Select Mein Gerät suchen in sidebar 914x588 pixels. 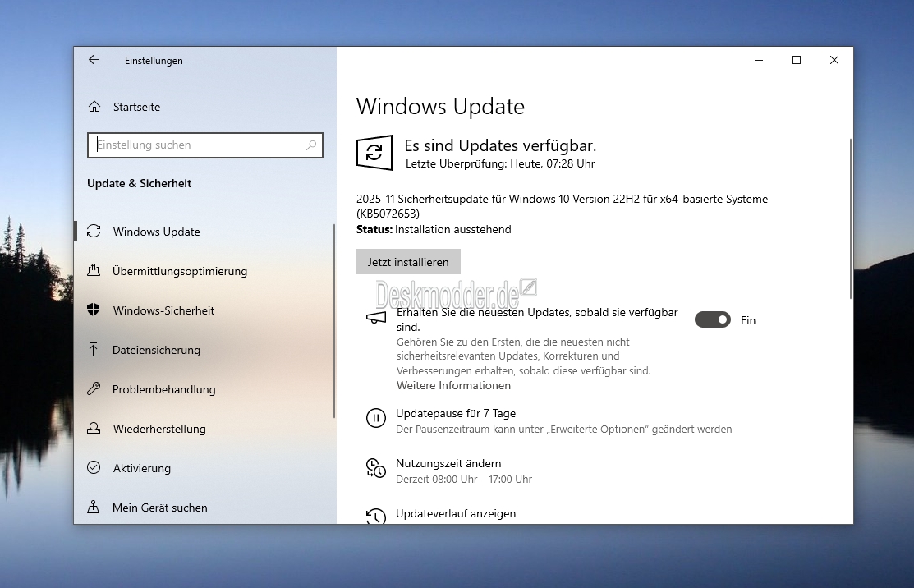point(160,508)
